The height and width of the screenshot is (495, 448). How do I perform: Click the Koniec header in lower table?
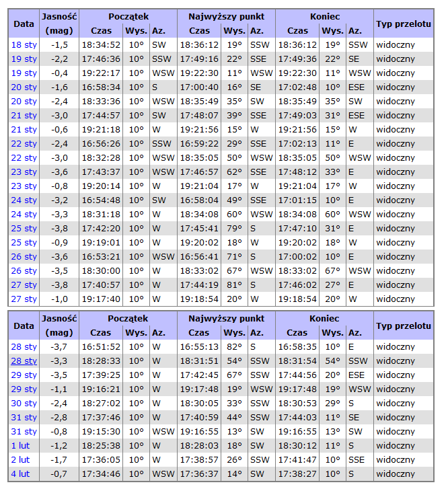324,319
